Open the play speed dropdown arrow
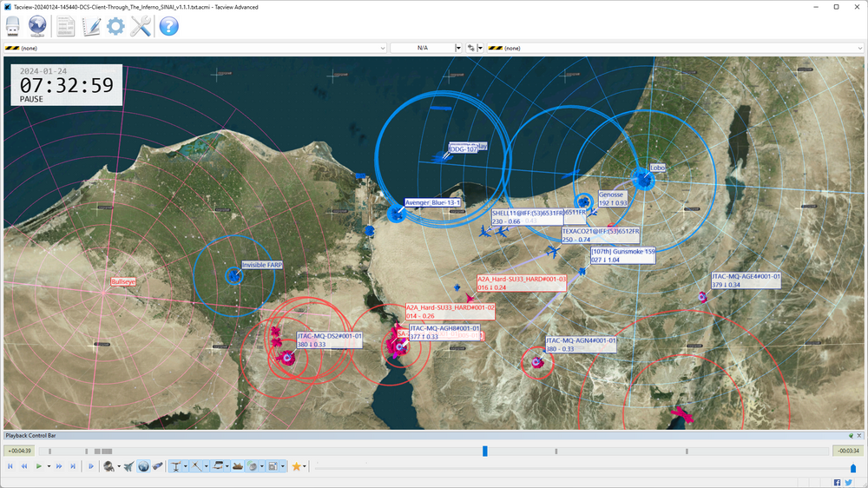 coord(49,467)
